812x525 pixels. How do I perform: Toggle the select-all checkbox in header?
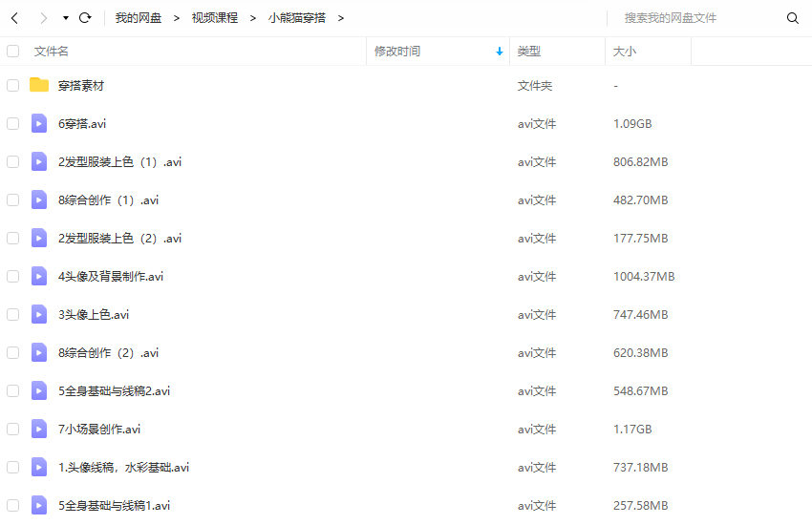pyautogui.click(x=12, y=52)
